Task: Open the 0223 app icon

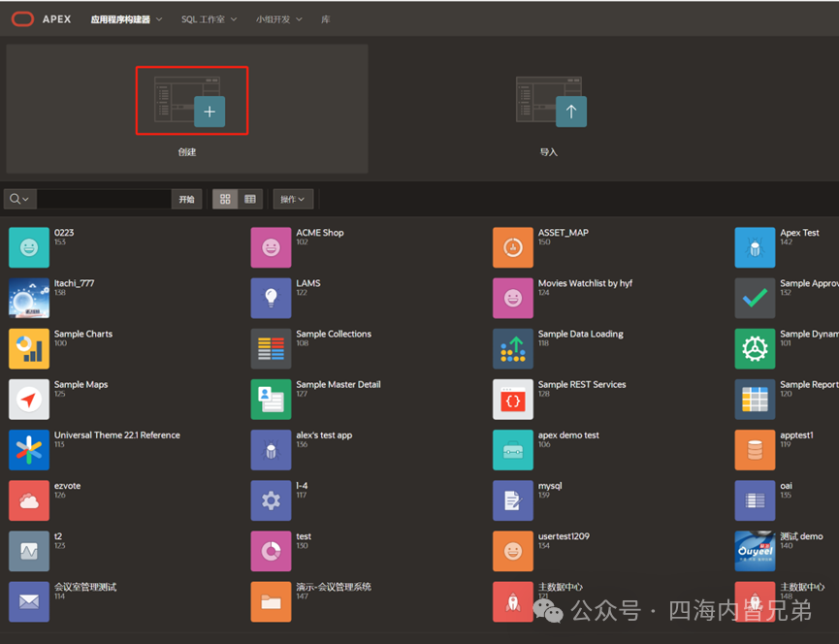Action: tap(29, 247)
